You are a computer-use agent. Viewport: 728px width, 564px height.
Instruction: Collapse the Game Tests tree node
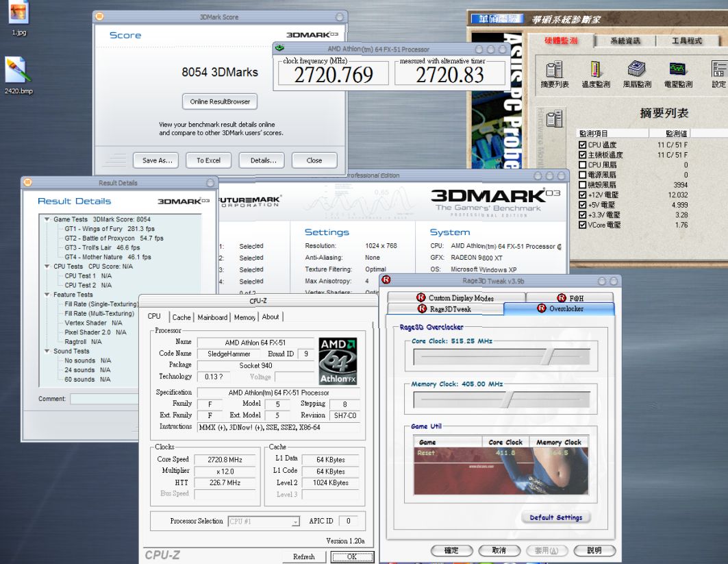click(47, 219)
